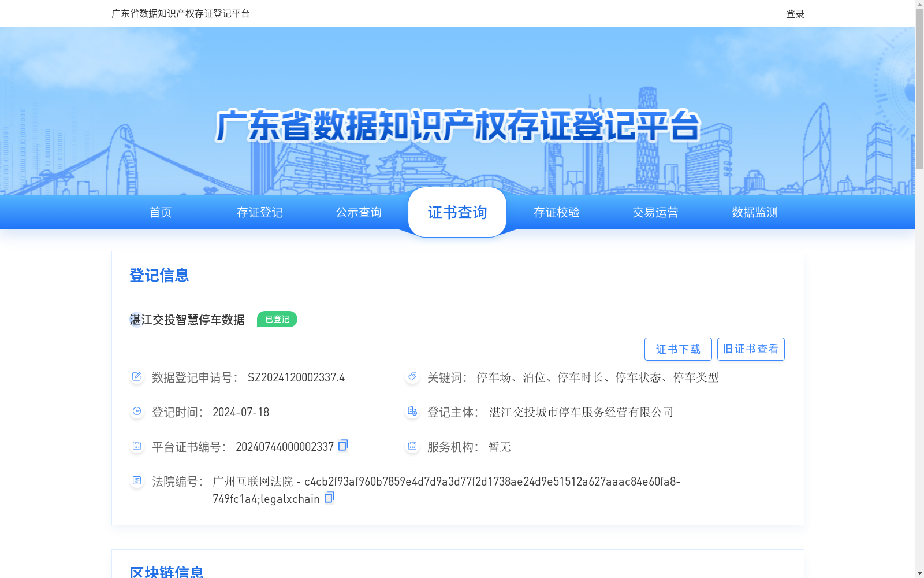Click application number SZ2024120002337.4

pyautogui.click(x=296, y=377)
